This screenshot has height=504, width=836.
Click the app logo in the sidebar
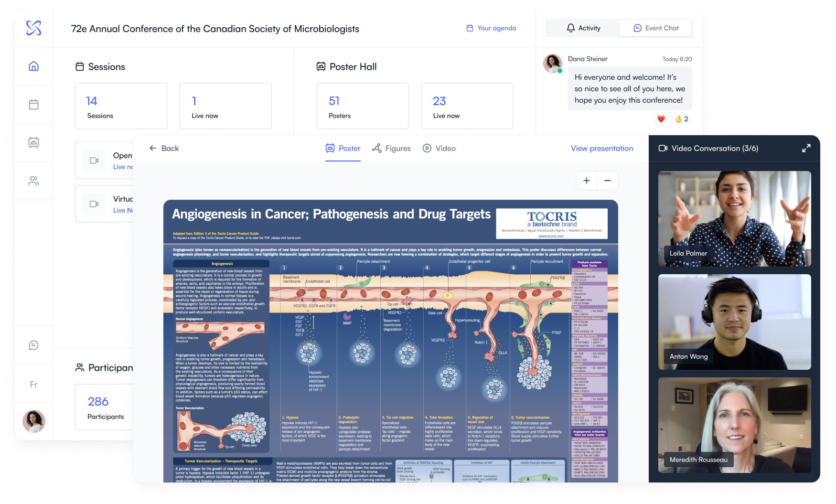pyautogui.click(x=33, y=28)
